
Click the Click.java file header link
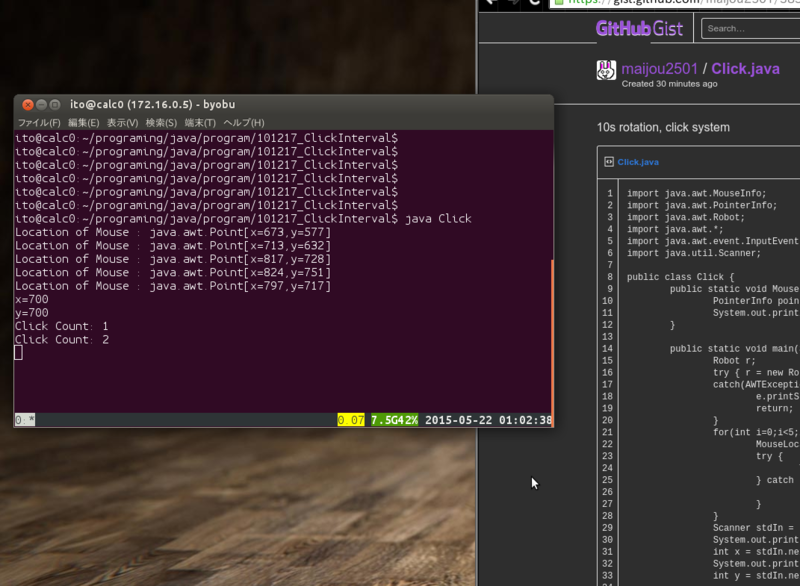tap(638, 162)
